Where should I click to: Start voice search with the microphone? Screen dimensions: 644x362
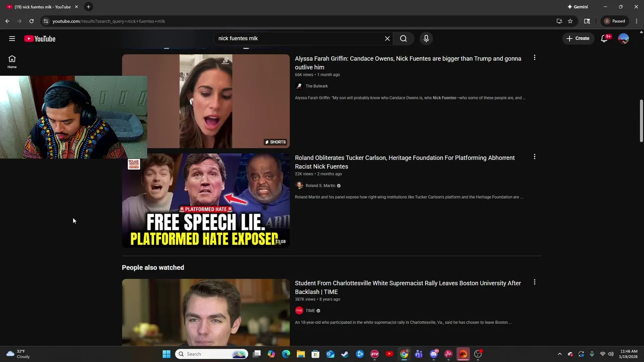426,39
